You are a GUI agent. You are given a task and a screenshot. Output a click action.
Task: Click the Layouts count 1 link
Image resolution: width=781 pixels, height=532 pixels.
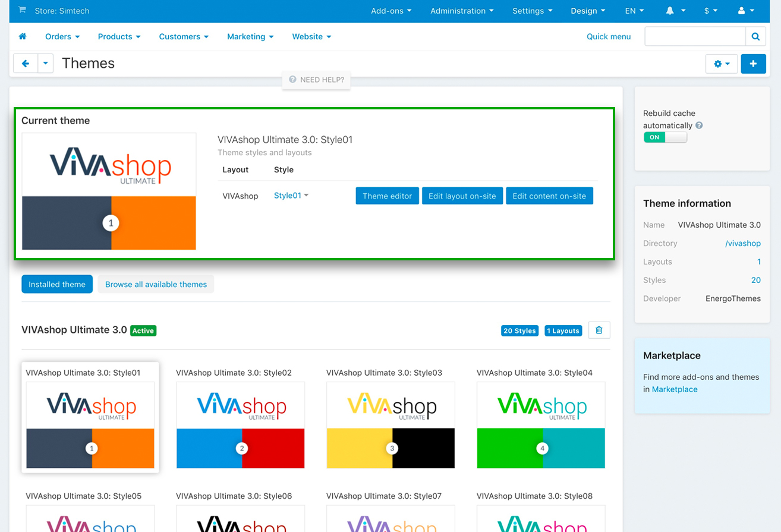759,262
